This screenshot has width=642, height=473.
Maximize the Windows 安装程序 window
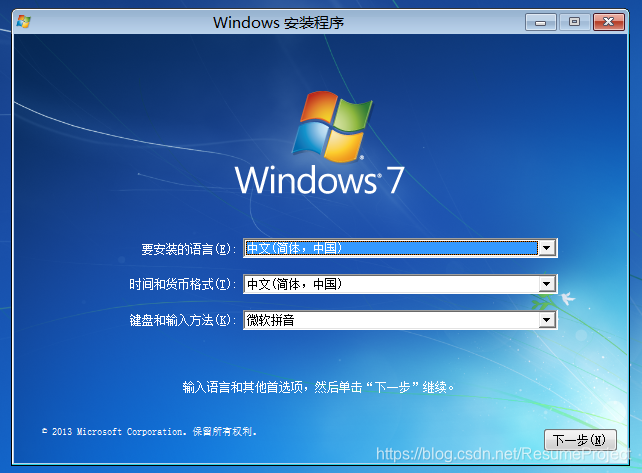tap(574, 22)
